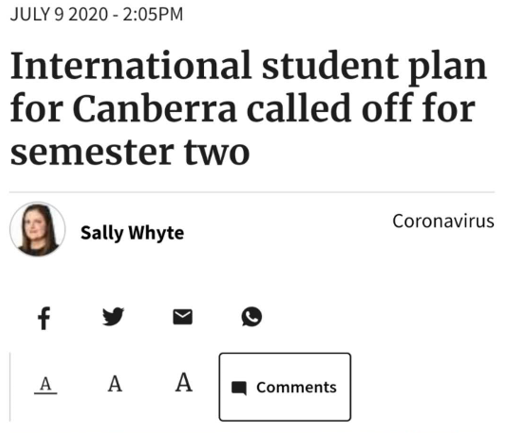Select the largest A text size
507x433 pixels.
(184, 382)
